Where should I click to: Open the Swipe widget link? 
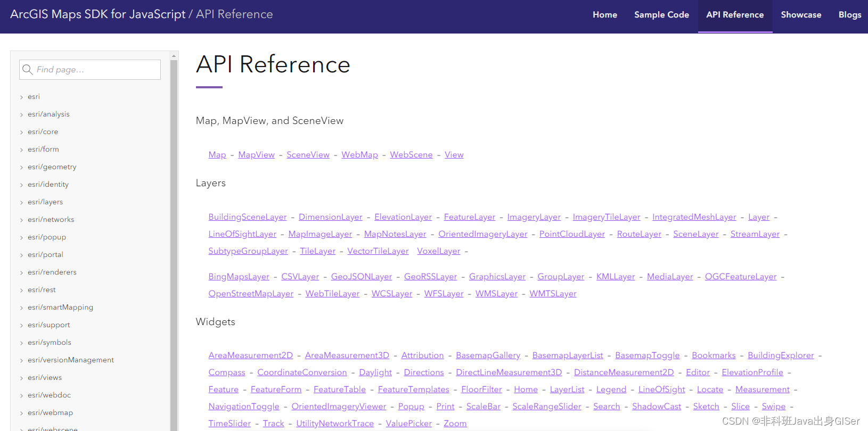tap(774, 407)
